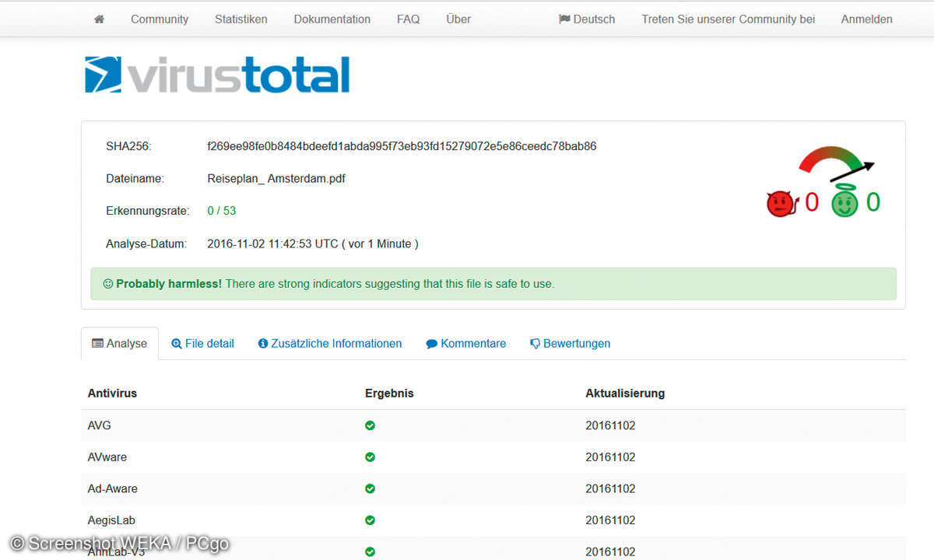The height and width of the screenshot is (560, 934).
Task: Click the red 0 malicious vote count
Action: (812, 202)
